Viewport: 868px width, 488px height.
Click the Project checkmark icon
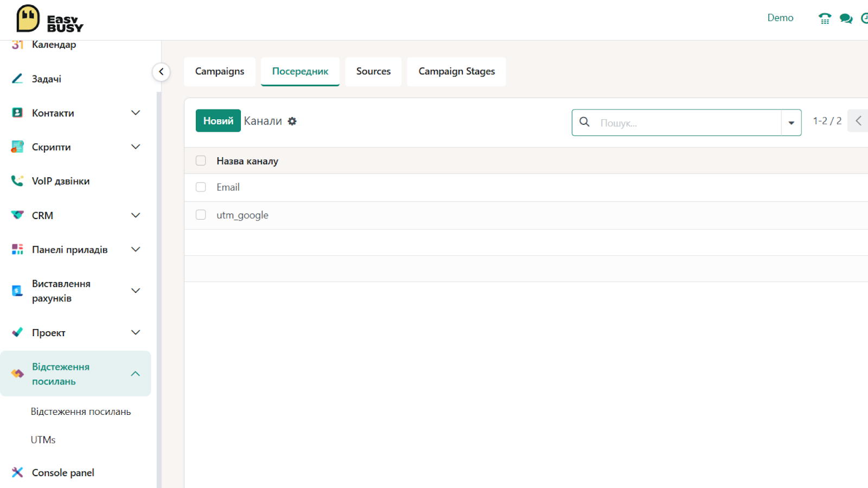pyautogui.click(x=17, y=332)
